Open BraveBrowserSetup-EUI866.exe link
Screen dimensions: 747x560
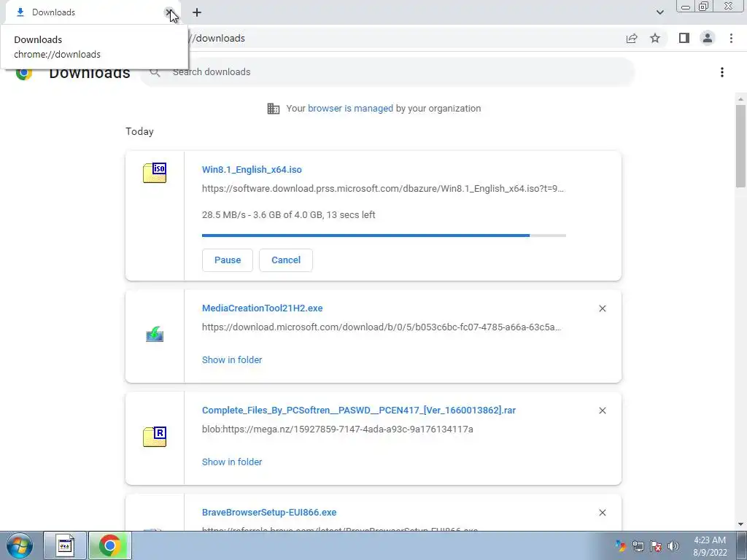coord(269,513)
